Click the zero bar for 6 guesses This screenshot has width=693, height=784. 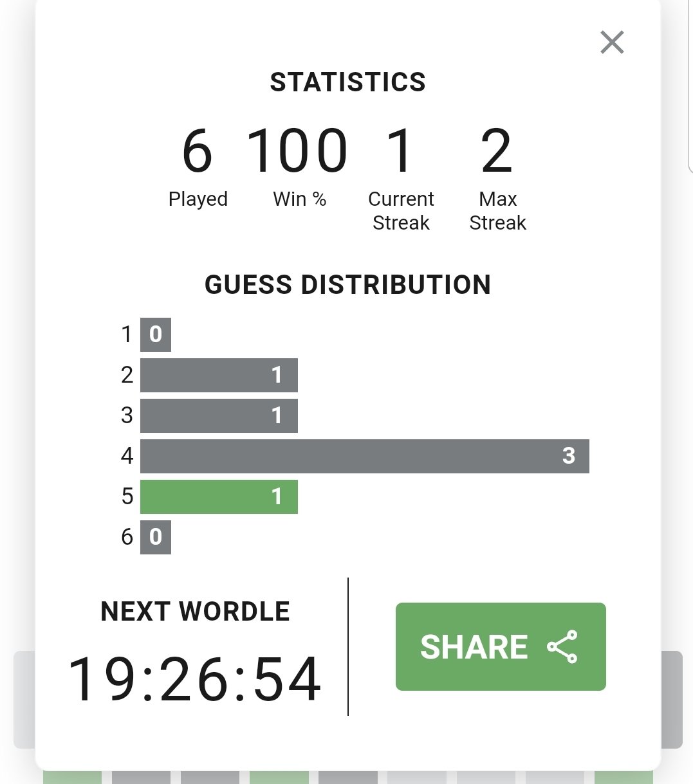[156, 537]
